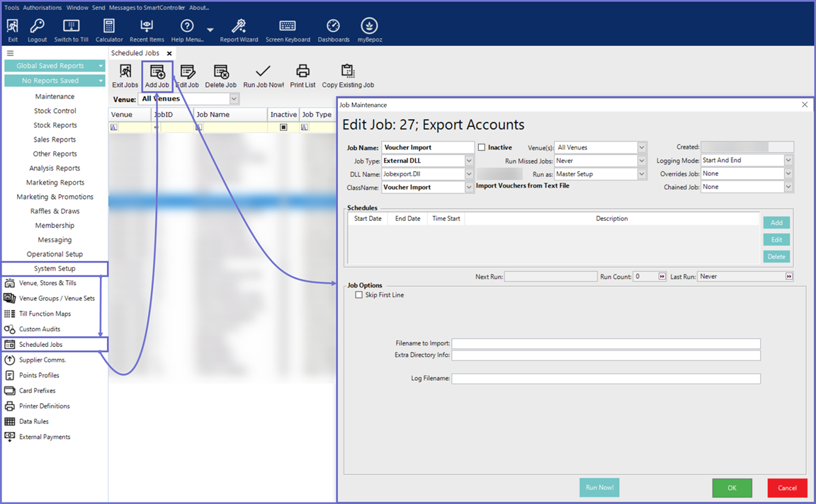Open the Authorisations menu
Screen dimensions: 816x504
pyautogui.click(x=42, y=7)
